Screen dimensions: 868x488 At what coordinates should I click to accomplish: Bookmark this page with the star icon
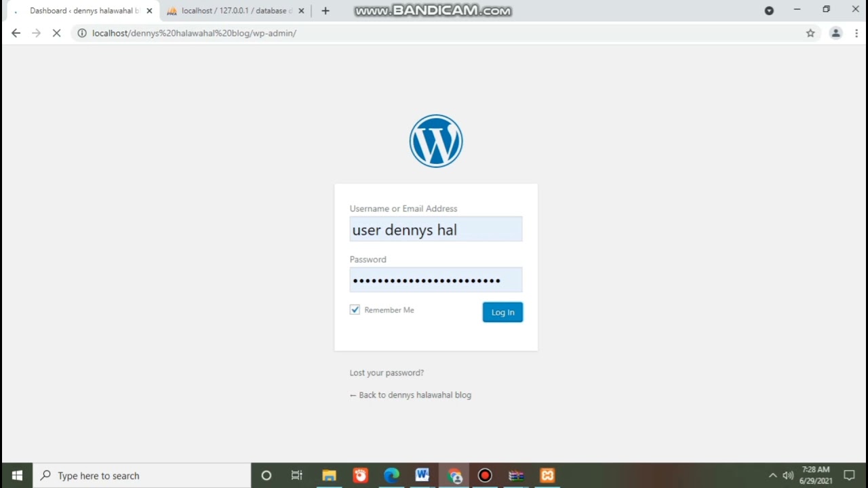(810, 33)
